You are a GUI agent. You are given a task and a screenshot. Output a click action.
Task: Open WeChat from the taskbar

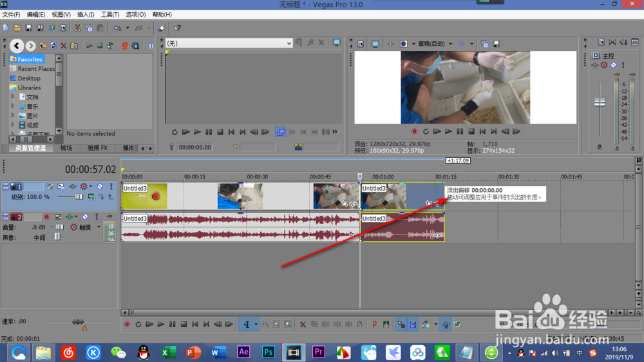click(x=118, y=352)
